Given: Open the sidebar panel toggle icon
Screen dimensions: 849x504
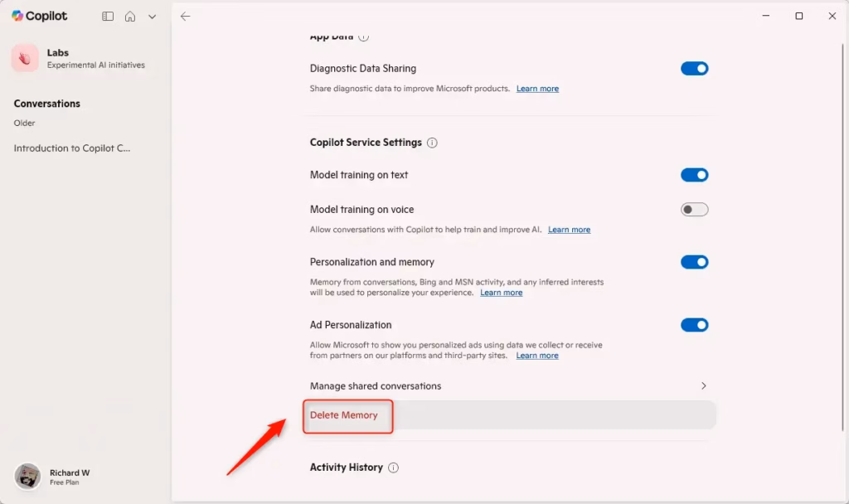Looking at the screenshot, I should point(108,15).
